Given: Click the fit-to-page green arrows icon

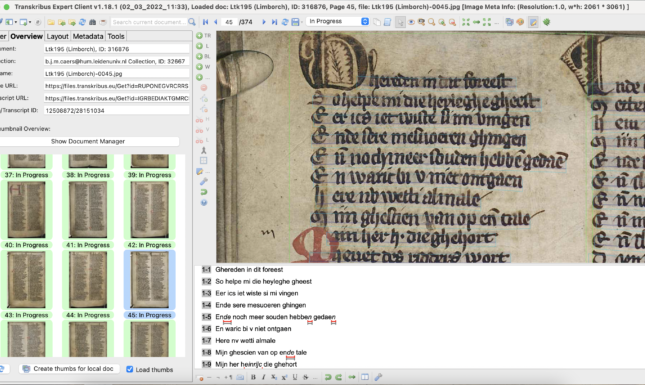Looking at the screenshot, I should coord(466,22).
